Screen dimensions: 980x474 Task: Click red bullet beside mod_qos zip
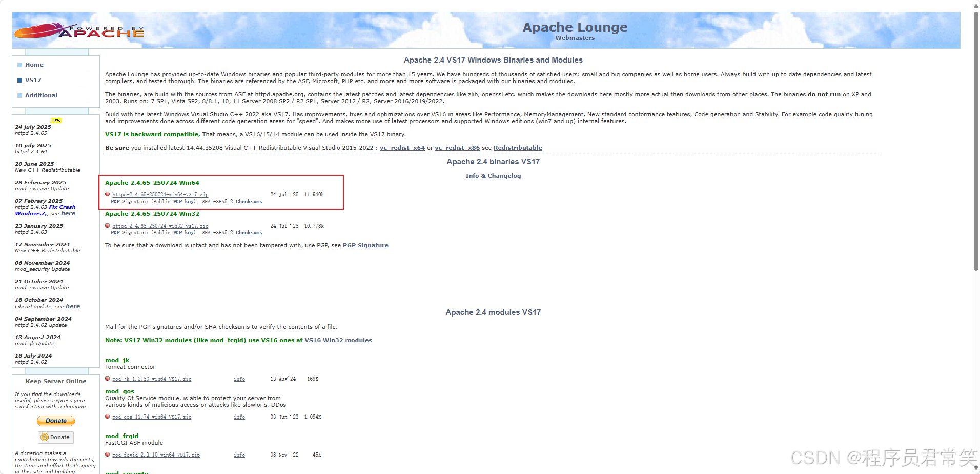108,417
